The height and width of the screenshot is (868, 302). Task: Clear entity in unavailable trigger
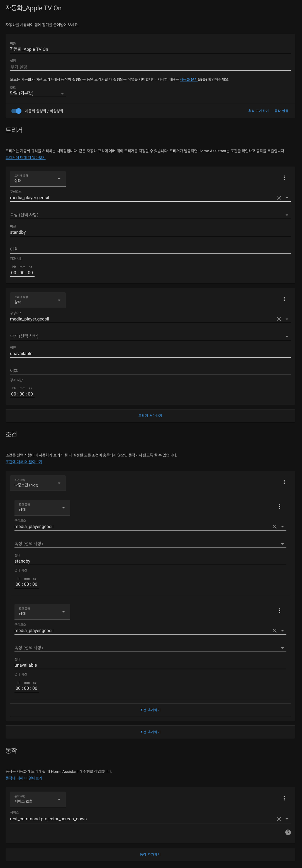pyautogui.click(x=279, y=319)
